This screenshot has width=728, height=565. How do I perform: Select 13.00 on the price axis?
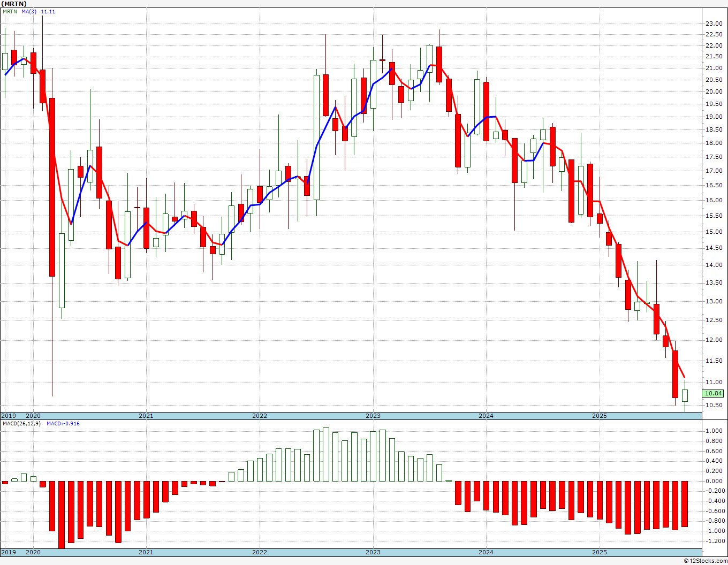click(714, 301)
